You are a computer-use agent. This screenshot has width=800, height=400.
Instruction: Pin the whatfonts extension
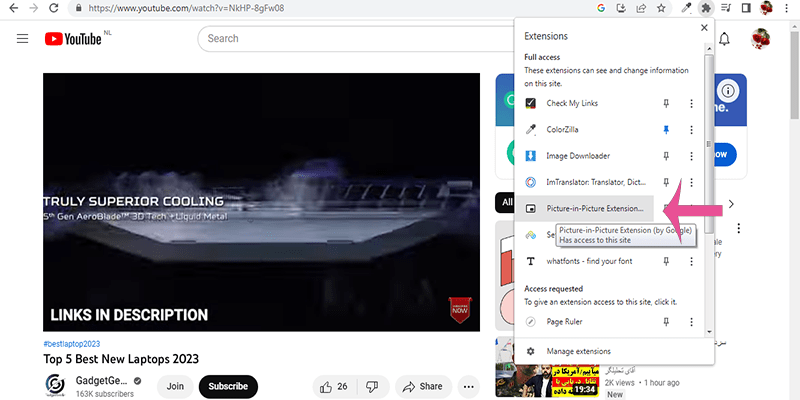coord(666,261)
